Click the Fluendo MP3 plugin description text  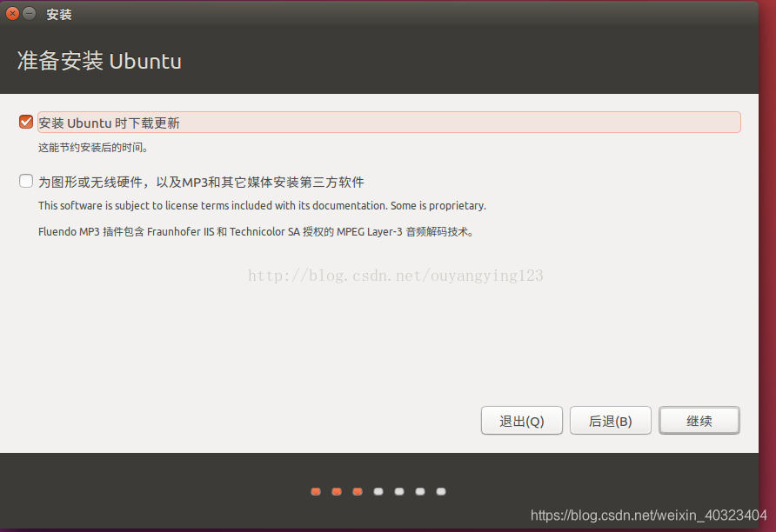pyautogui.click(x=257, y=231)
